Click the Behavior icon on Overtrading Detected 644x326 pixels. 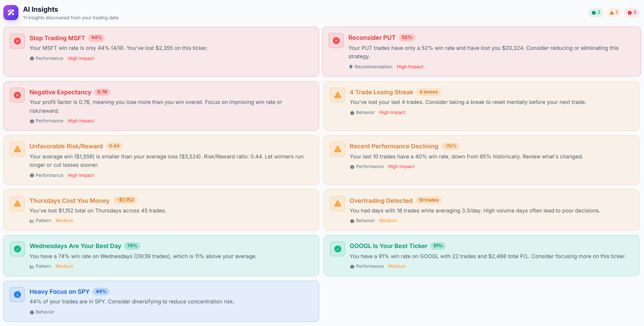coord(351,220)
